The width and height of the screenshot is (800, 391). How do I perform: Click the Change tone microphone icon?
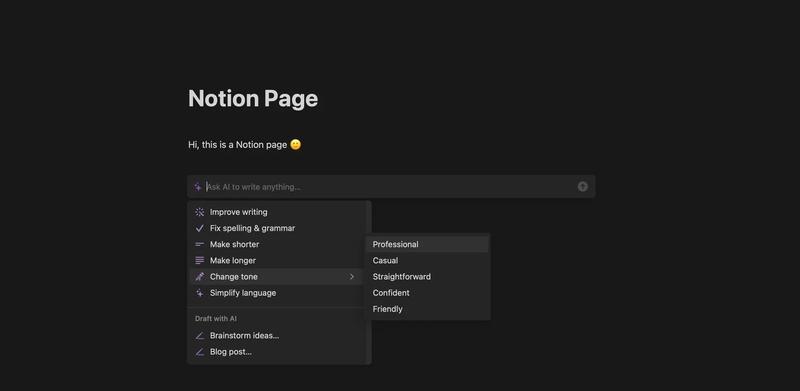point(199,277)
